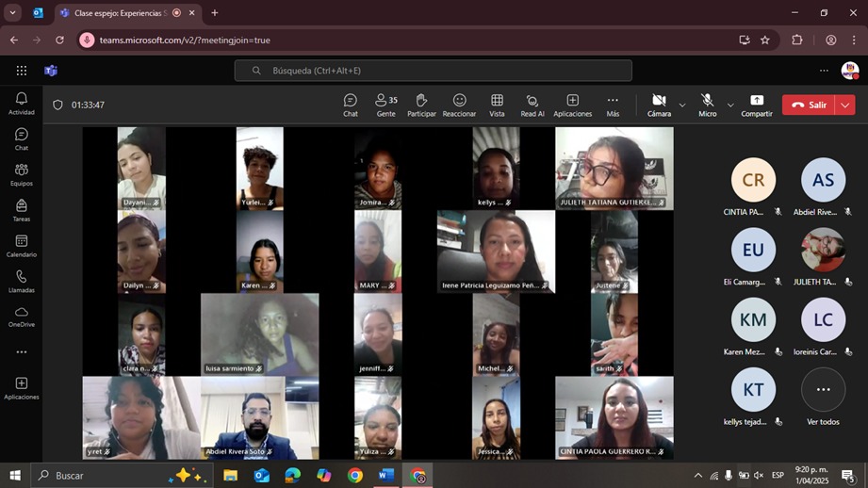Click the Búsqueda search field

[434, 71]
